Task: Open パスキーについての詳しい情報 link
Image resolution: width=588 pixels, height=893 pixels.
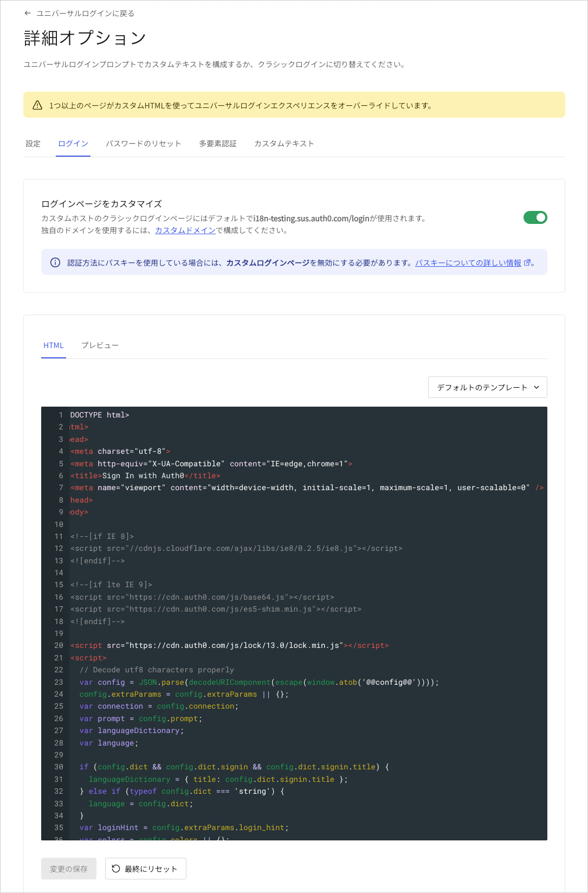Action: 468,263
